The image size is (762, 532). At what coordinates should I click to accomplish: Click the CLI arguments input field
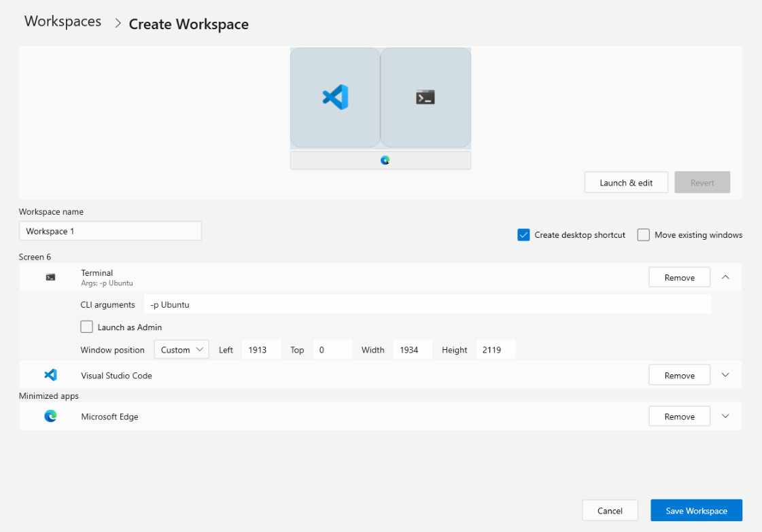(427, 304)
